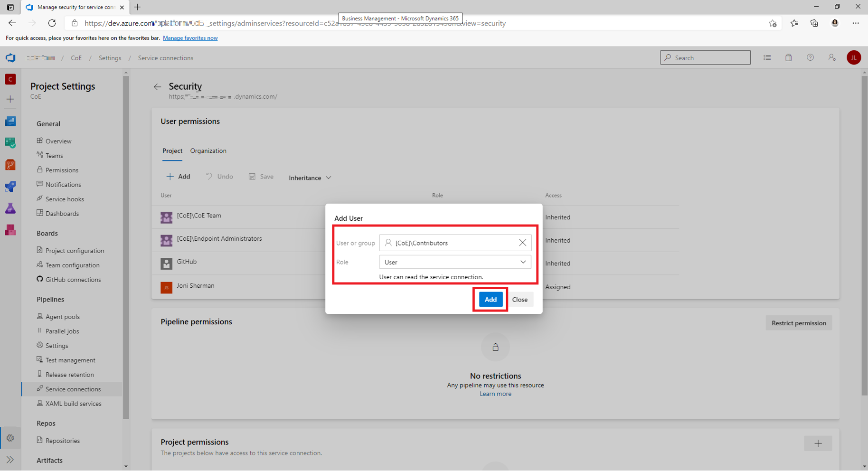Open the browser Favorites icon

point(794,23)
